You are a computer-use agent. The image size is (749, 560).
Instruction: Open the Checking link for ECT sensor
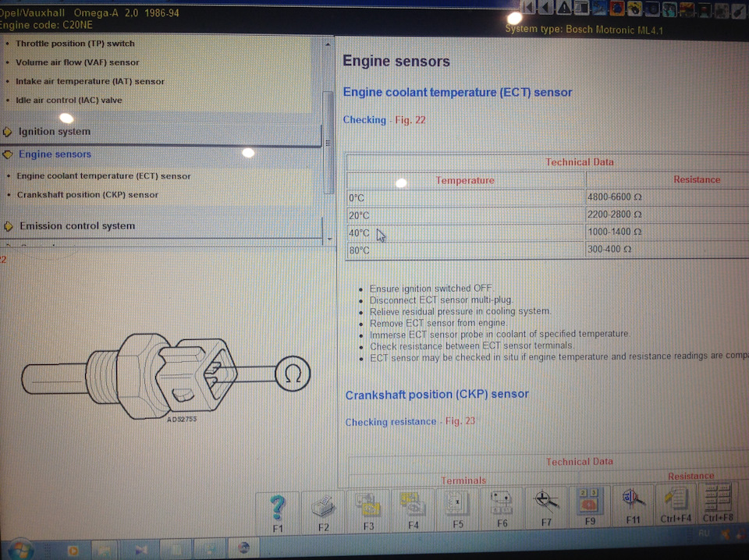click(x=364, y=120)
